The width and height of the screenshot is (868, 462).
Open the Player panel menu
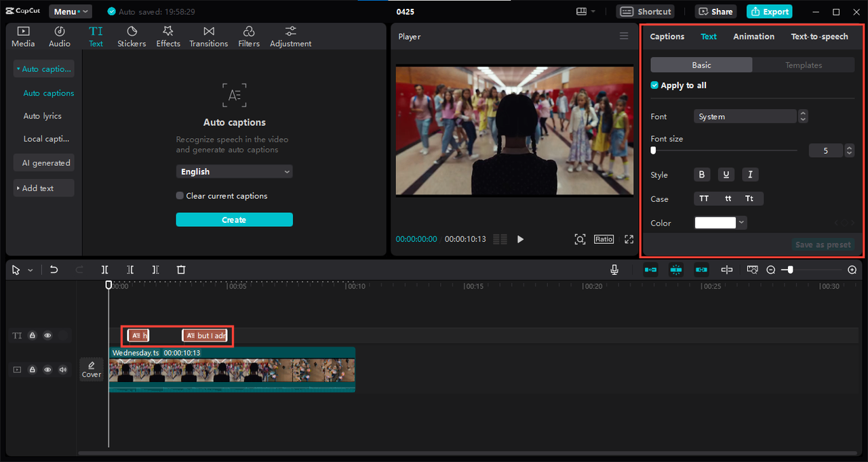pos(624,37)
